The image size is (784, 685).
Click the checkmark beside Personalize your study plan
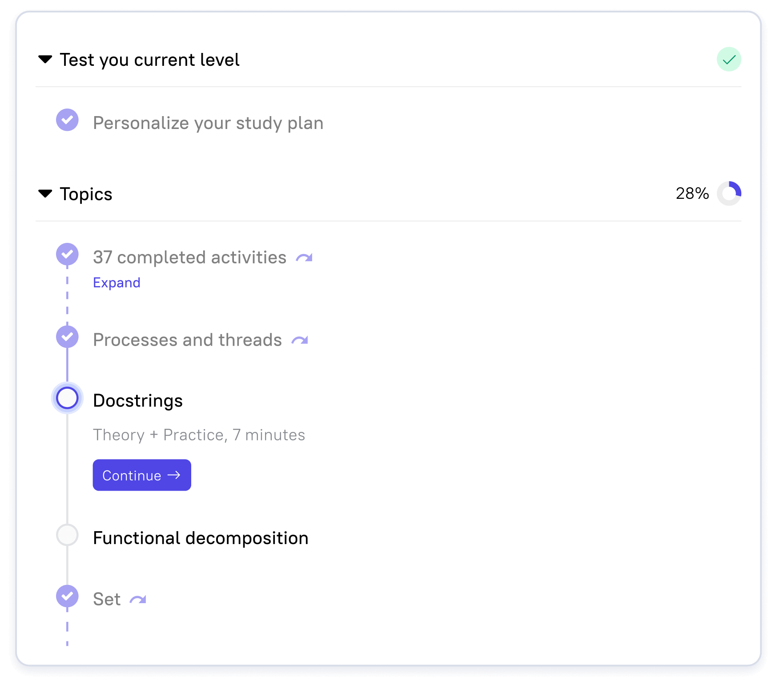pos(68,120)
